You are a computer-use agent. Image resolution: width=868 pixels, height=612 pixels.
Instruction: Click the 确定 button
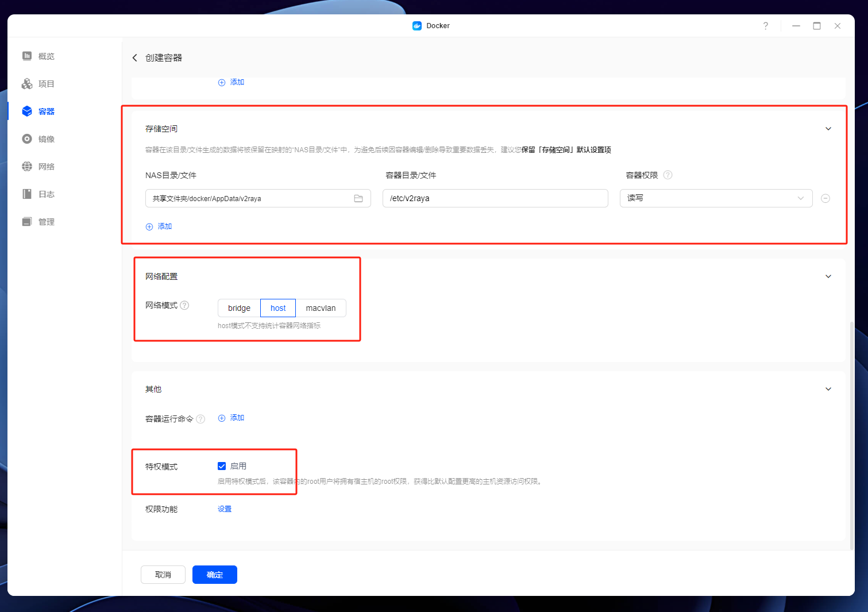coord(214,575)
